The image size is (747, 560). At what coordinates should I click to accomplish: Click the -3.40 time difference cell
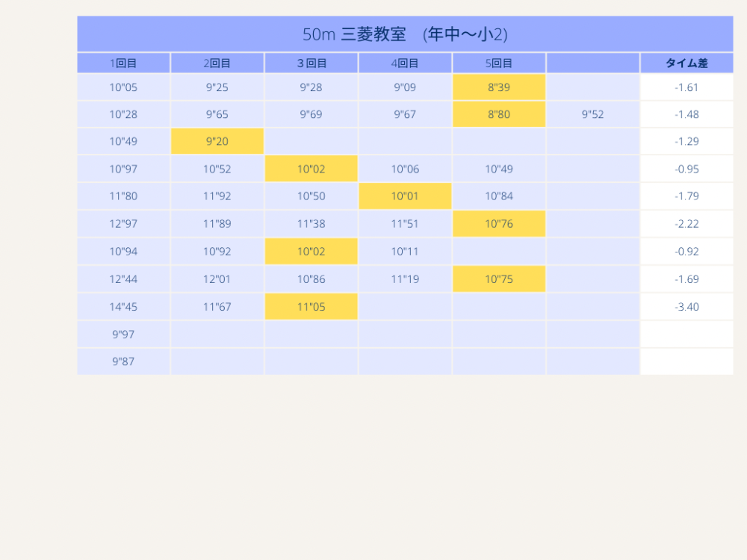pyautogui.click(x=686, y=307)
